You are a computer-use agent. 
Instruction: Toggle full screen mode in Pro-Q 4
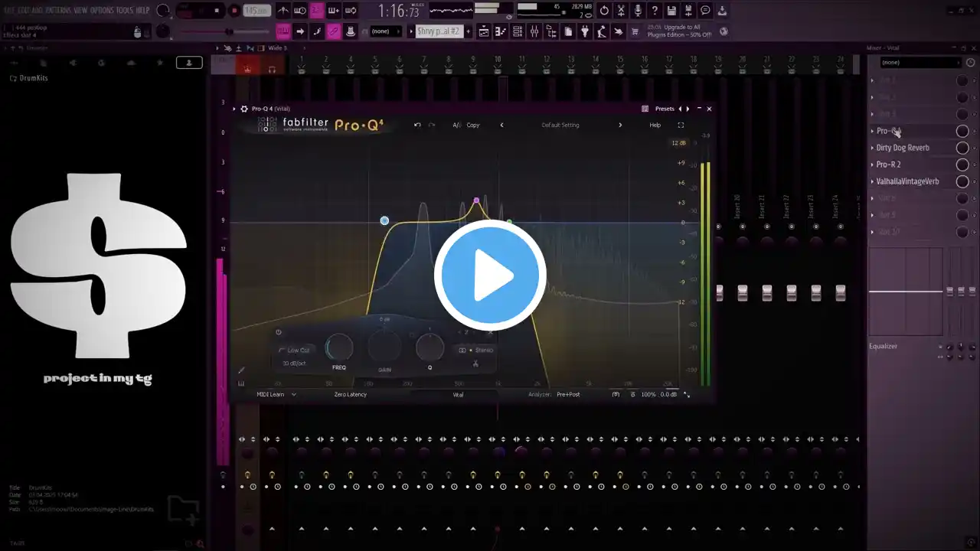coord(681,125)
